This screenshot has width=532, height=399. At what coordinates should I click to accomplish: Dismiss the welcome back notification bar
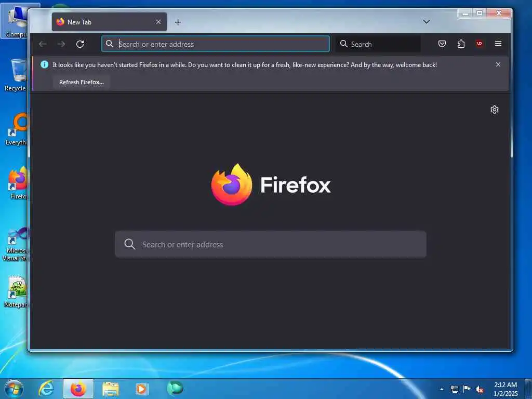pyautogui.click(x=498, y=64)
